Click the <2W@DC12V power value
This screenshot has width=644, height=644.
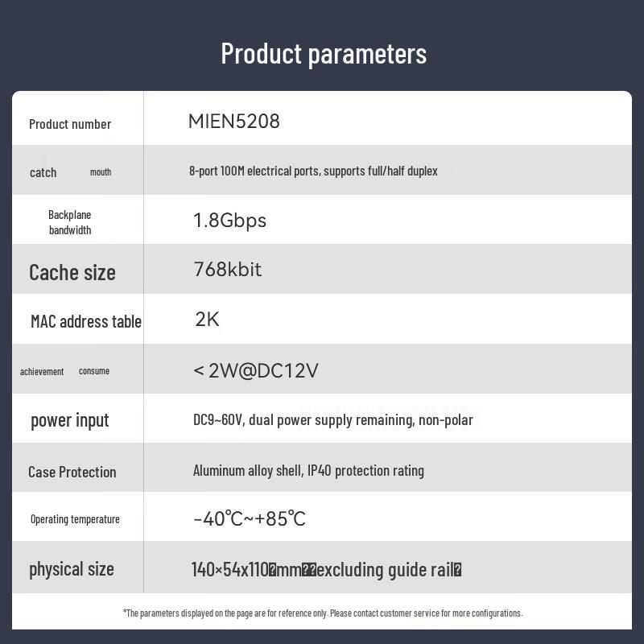point(255,370)
